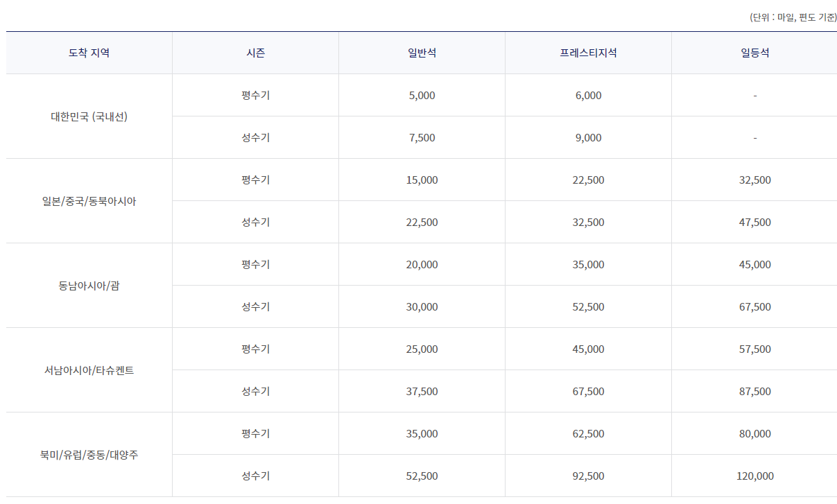Click 67,500 in 일등석 column, 동남아시아/괌 성수기

click(754, 307)
